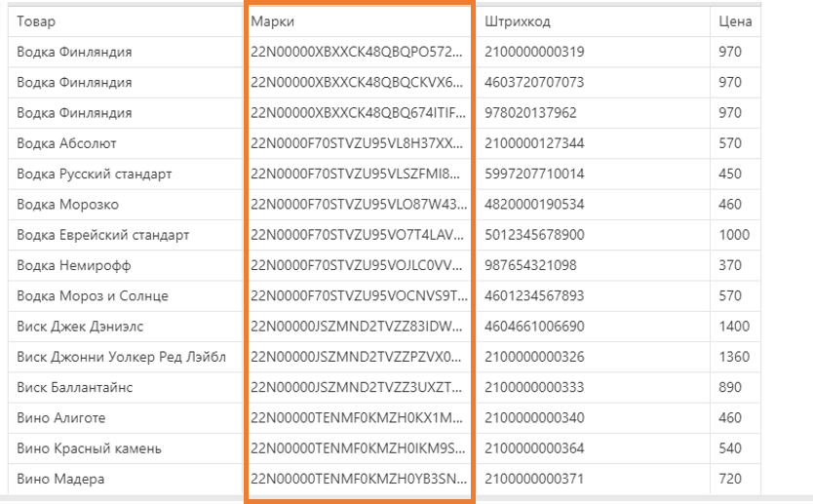
Task: Select the Штрихкод column header
Action: [593, 21]
